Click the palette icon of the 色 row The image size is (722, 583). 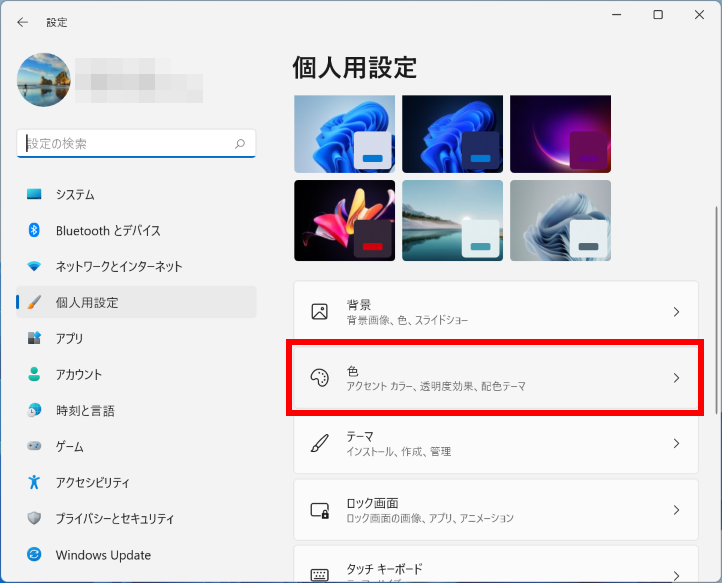click(320, 378)
